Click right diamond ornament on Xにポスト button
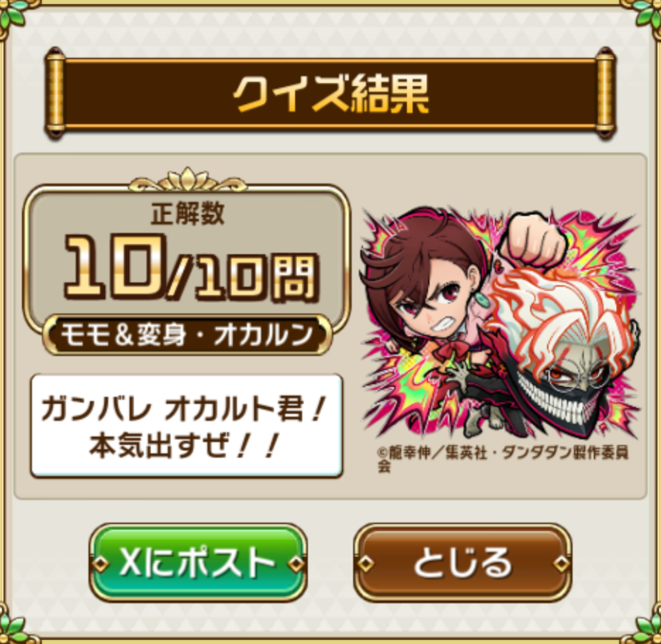Screen dimensions: 661x644 pyautogui.click(x=296, y=563)
